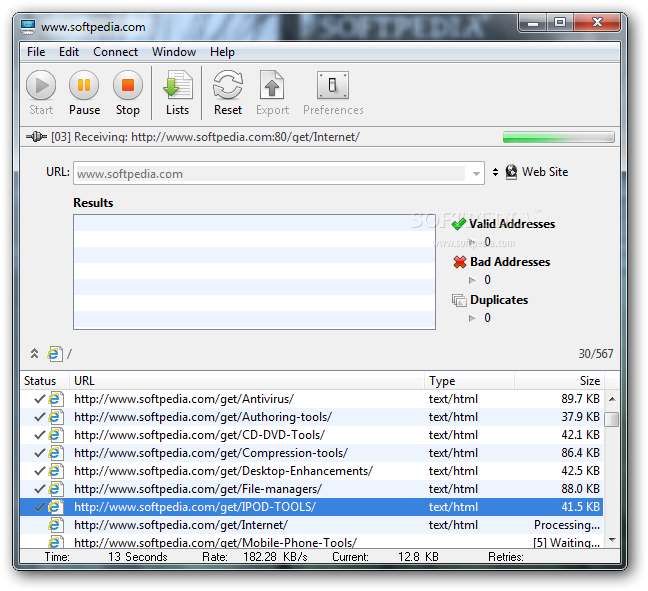Click the app icon in the title bar
The width and height of the screenshot is (648, 591).
(x=28, y=27)
